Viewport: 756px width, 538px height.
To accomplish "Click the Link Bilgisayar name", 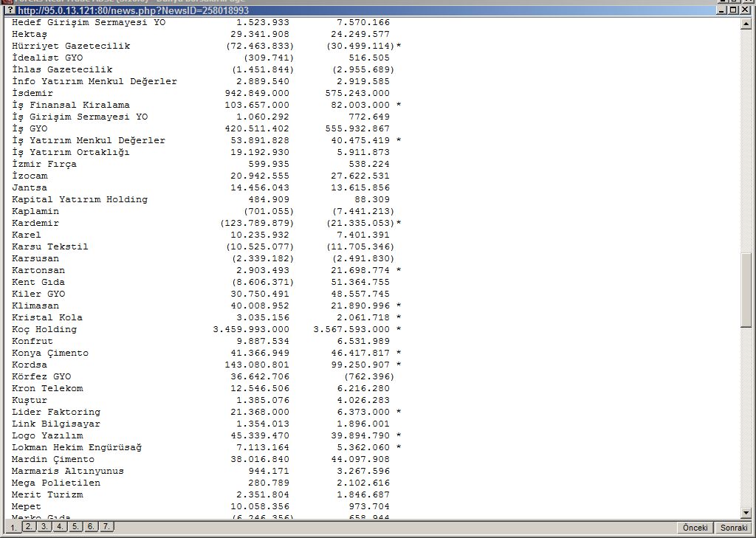I will [x=56, y=424].
